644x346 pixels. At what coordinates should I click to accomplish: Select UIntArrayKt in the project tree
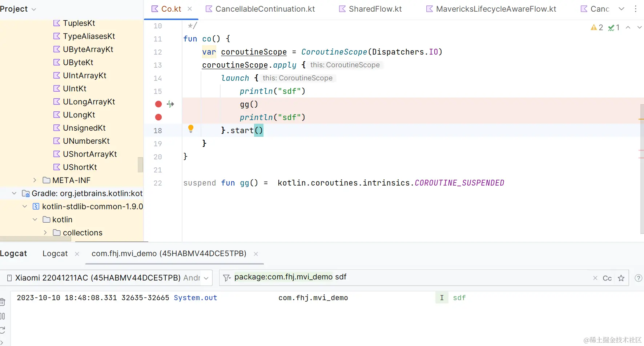coord(85,76)
